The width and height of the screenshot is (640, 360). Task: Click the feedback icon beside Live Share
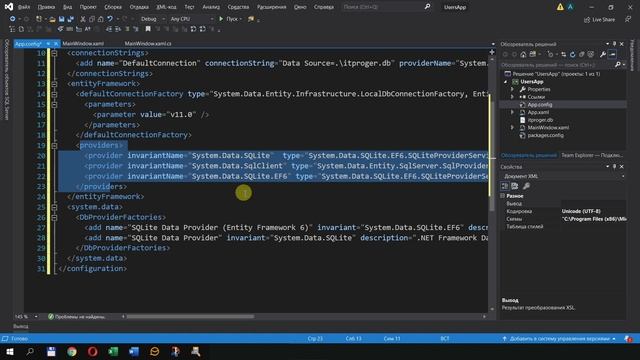point(628,20)
